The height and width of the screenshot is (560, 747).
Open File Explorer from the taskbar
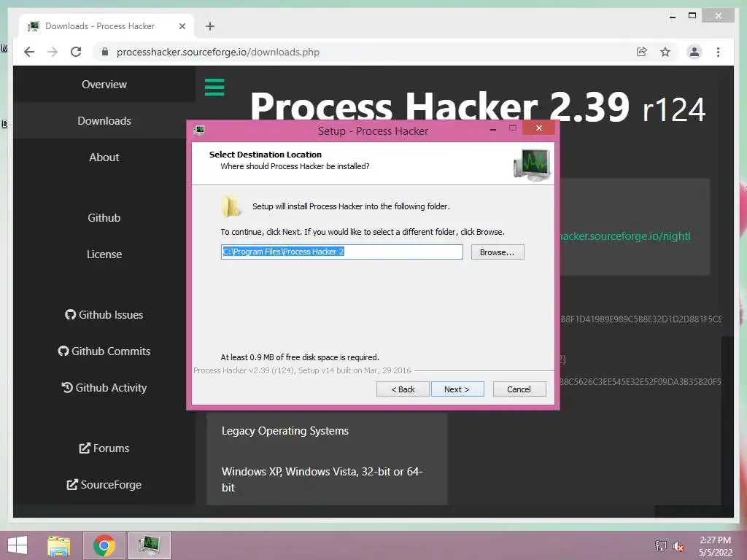(x=58, y=545)
